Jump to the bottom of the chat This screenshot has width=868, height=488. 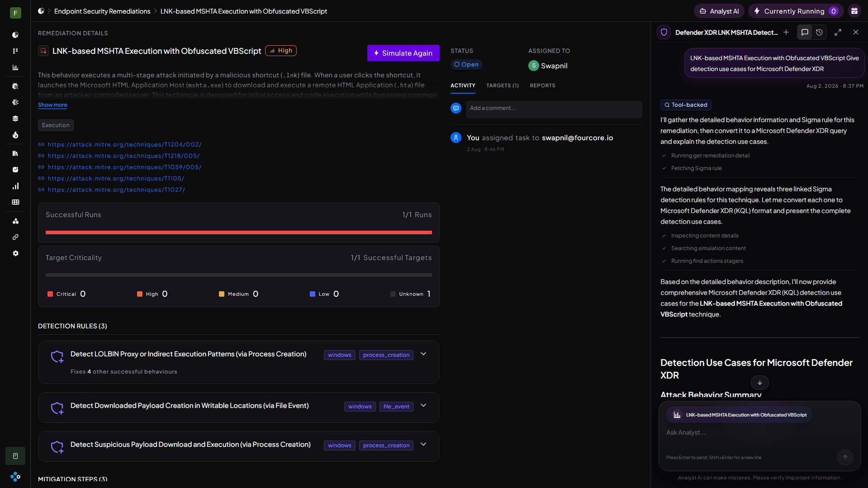pos(760,383)
